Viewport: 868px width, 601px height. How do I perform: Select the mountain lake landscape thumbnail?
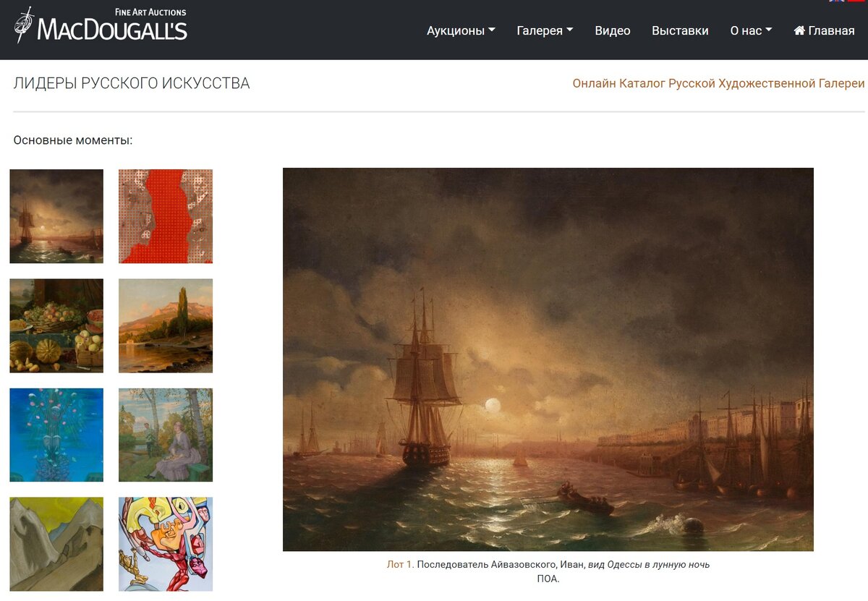(166, 325)
